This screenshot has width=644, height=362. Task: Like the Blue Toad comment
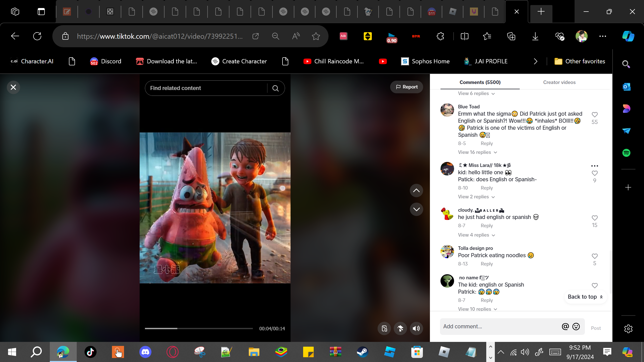pos(594,115)
